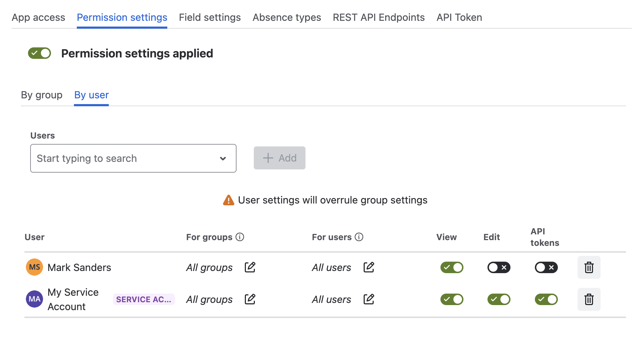Screen dimensions: 644x346
Task: Select the Permission settings tab
Action: pos(122,17)
